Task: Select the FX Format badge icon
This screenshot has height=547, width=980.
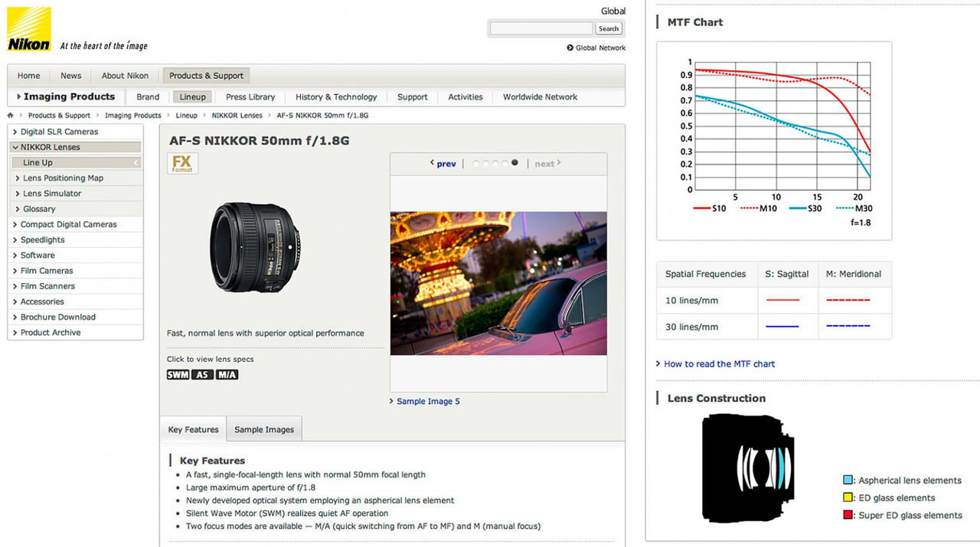Action: pos(181,163)
